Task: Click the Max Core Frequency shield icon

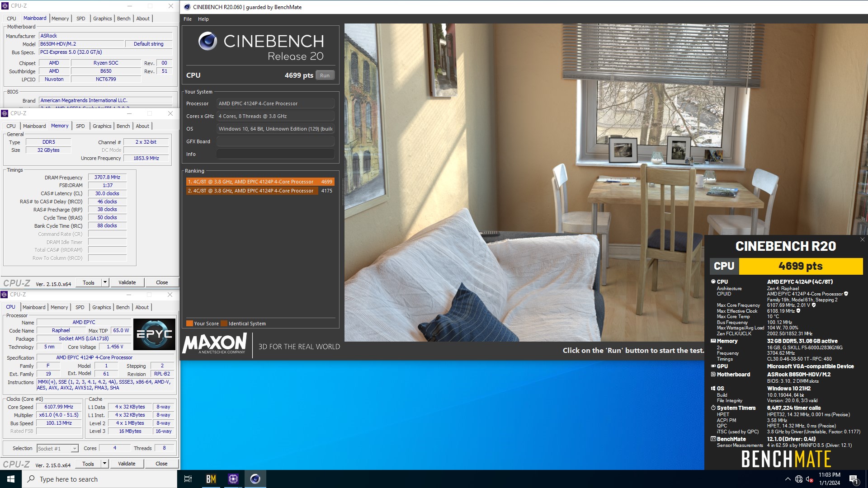Action: [x=814, y=305]
